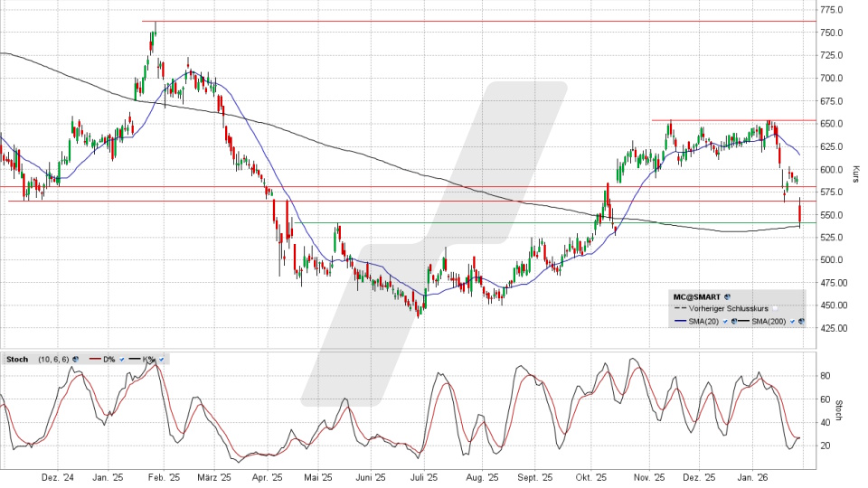Screen dimensions: 868x488
Task: Click the Stoch (10, 6, 6) settings icon
Action: 75,360
